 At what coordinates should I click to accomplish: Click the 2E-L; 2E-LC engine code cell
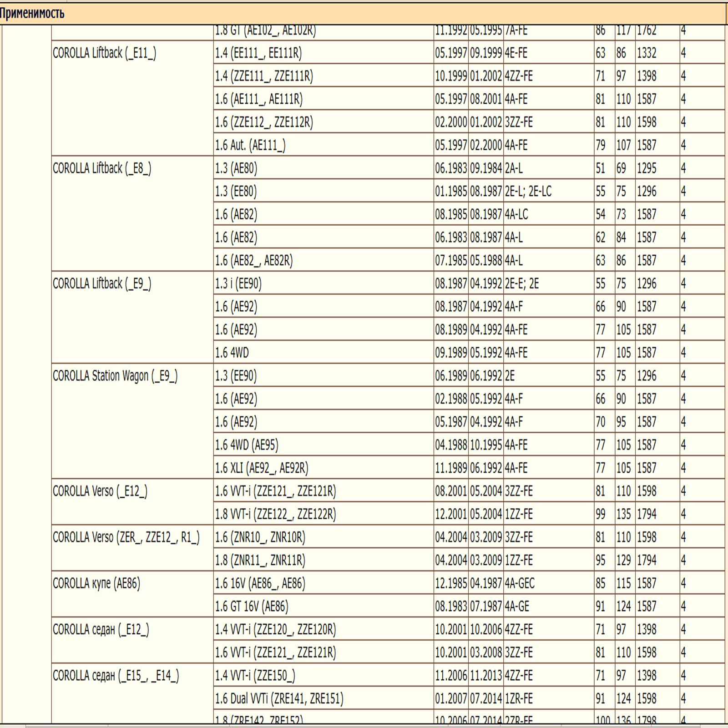pyautogui.click(x=528, y=192)
